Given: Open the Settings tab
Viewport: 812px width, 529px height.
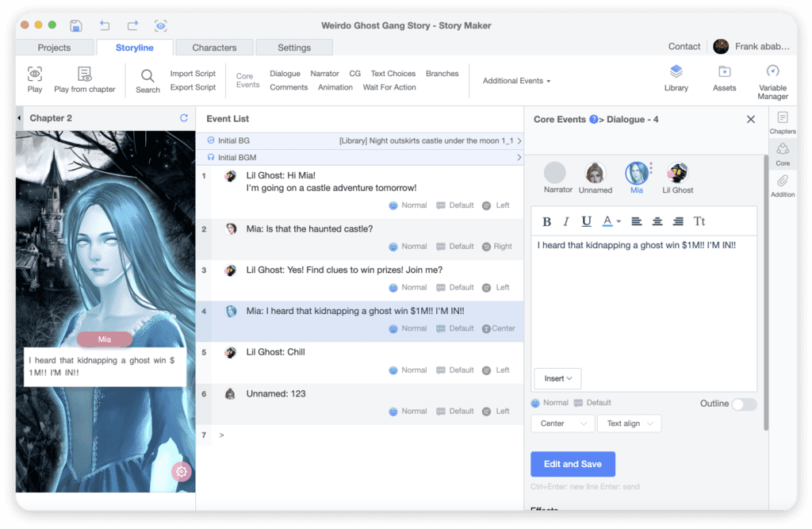Looking at the screenshot, I should [294, 47].
